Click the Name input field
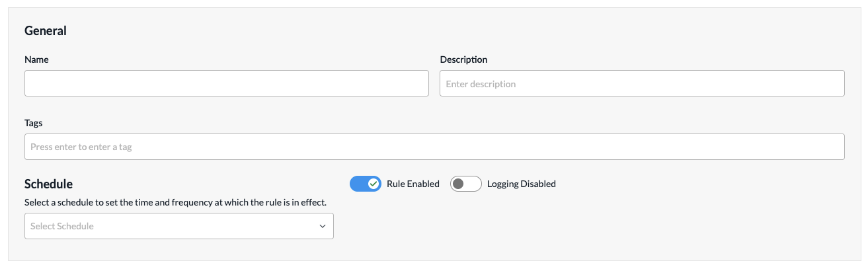The width and height of the screenshot is (868, 267). 226,83
